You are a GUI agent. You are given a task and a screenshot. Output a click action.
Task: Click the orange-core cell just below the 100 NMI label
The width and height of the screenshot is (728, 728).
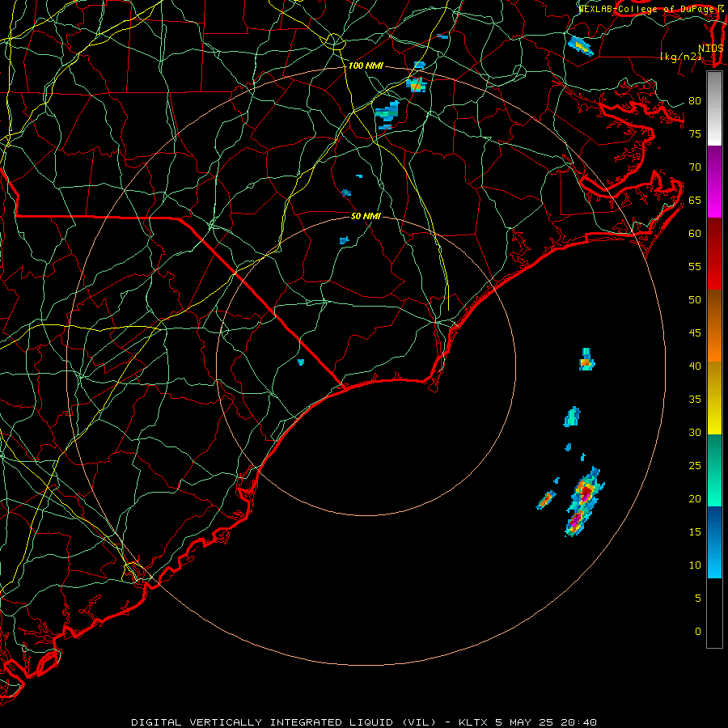[416, 84]
